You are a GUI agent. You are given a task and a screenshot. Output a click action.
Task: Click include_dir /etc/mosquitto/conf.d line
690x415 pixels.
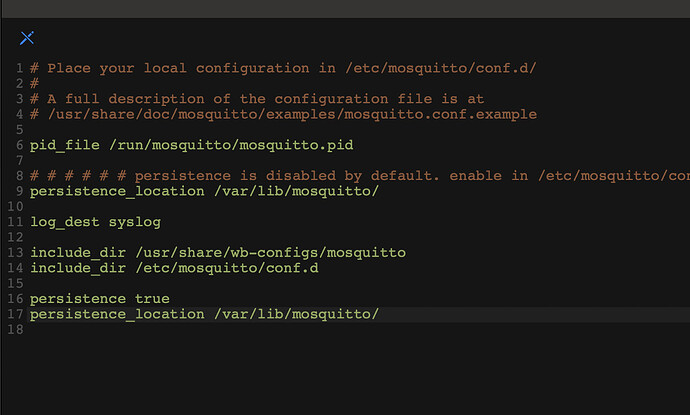point(174,268)
